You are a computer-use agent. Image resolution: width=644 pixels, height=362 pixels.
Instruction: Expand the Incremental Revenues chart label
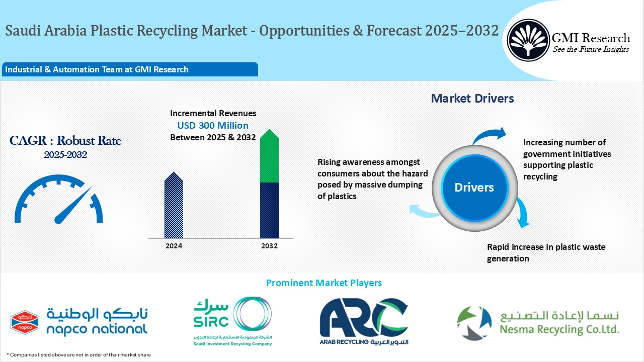[213, 113]
